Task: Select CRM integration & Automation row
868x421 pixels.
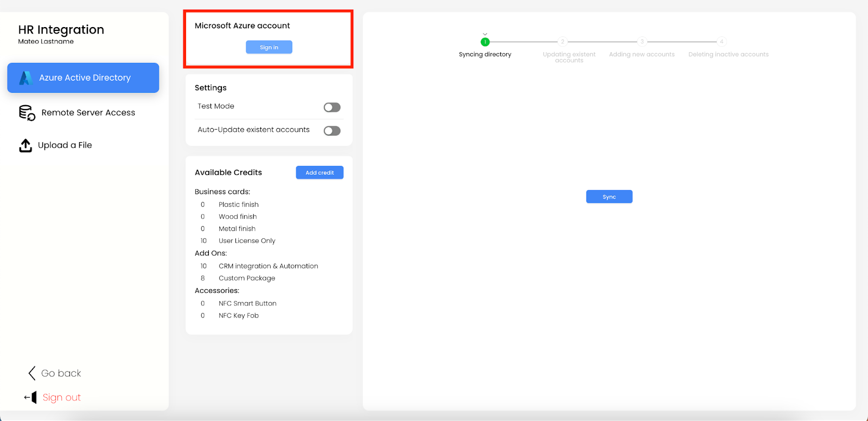Action: tap(269, 266)
